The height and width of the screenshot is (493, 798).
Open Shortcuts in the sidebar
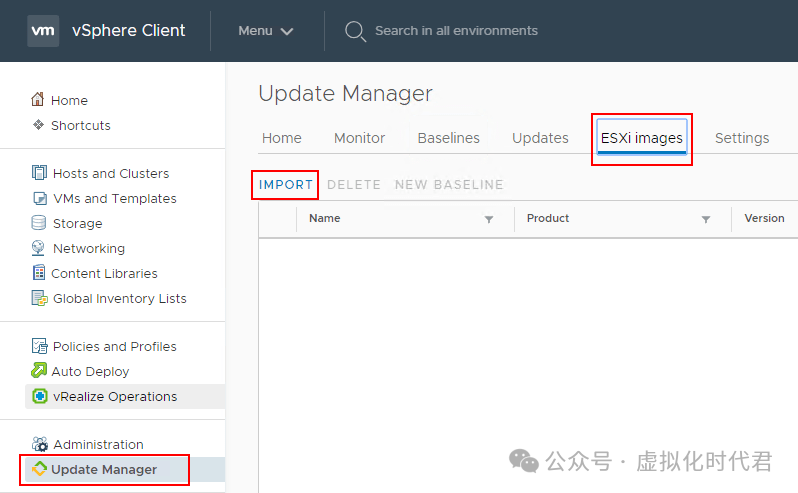tap(80, 125)
